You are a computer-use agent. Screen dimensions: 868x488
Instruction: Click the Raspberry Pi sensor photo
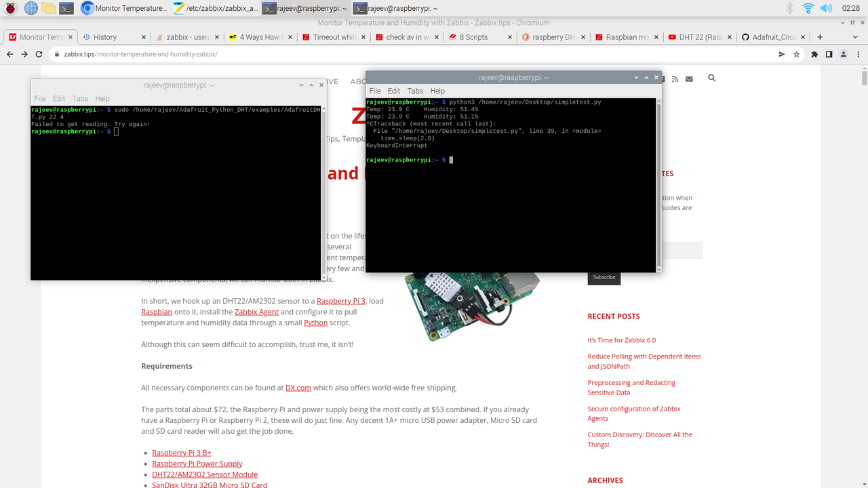pos(473,307)
